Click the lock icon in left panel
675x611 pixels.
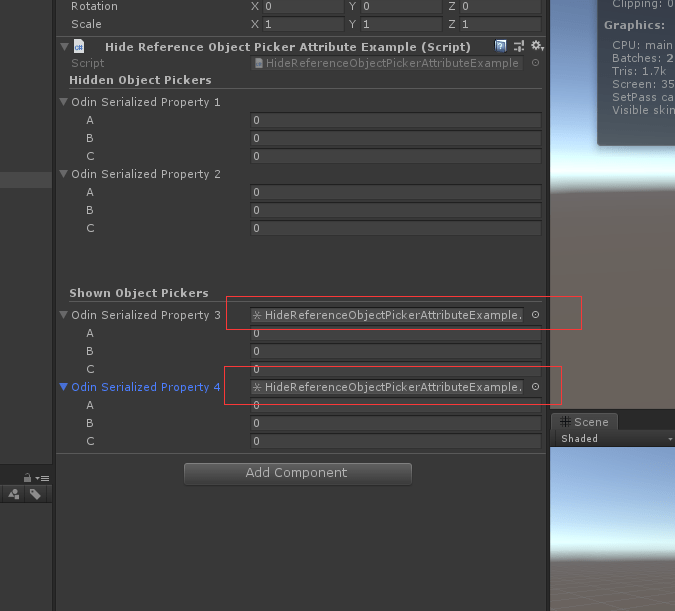point(27,478)
